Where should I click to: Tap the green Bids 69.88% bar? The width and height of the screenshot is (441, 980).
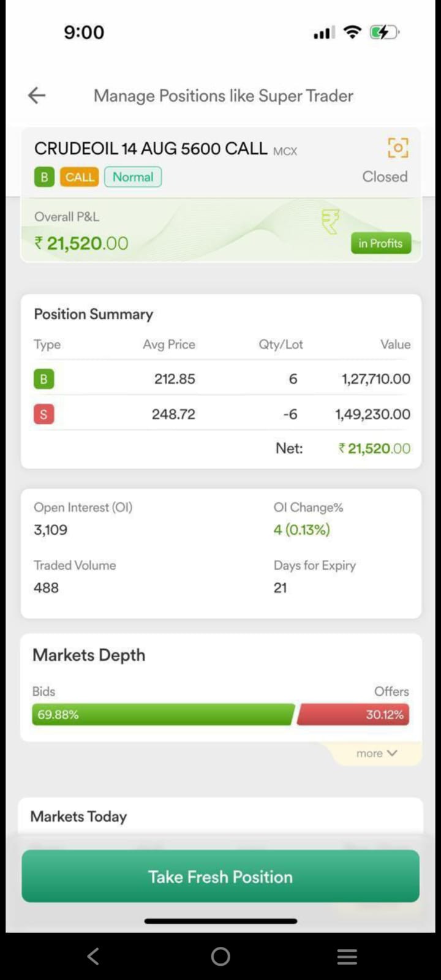click(x=163, y=715)
